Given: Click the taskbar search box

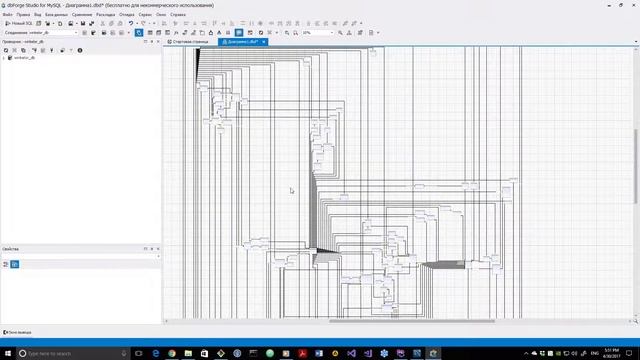Looking at the screenshot, I should (x=73, y=353).
